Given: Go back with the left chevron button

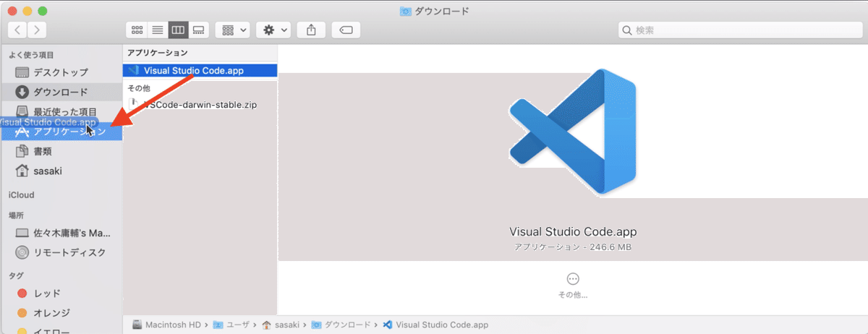Looking at the screenshot, I should pyautogui.click(x=17, y=30).
